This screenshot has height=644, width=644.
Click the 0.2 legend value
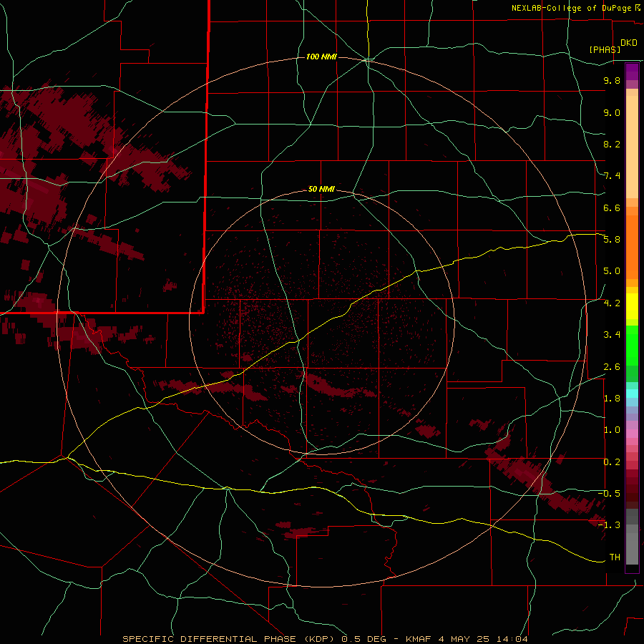[x=612, y=462]
